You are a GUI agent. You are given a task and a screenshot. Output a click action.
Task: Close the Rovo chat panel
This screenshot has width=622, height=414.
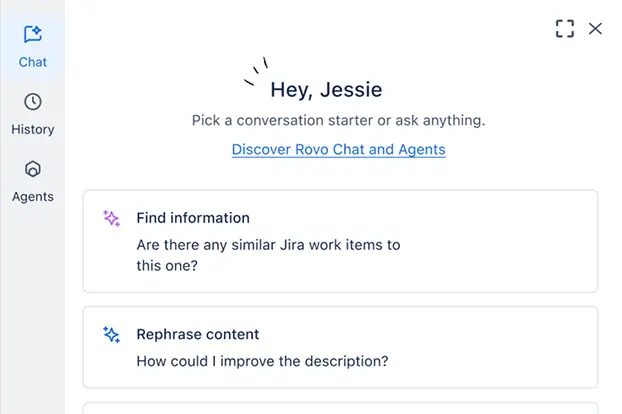[x=596, y=29]
